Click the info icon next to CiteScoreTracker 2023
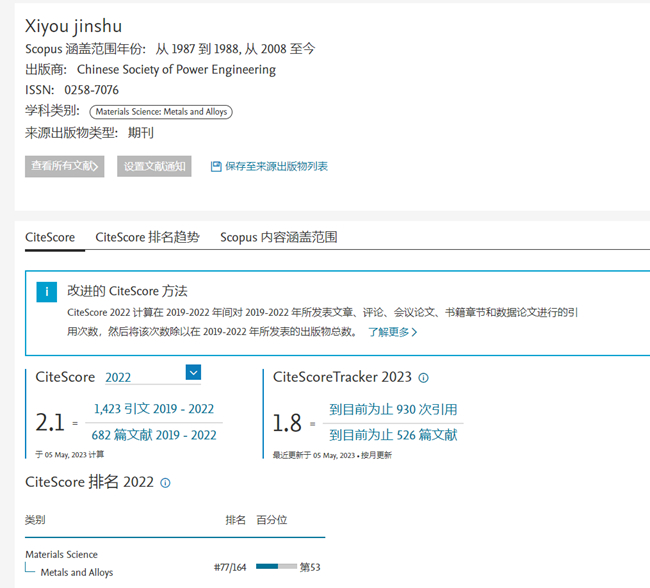The image size is (650, 588). [423, 378]
